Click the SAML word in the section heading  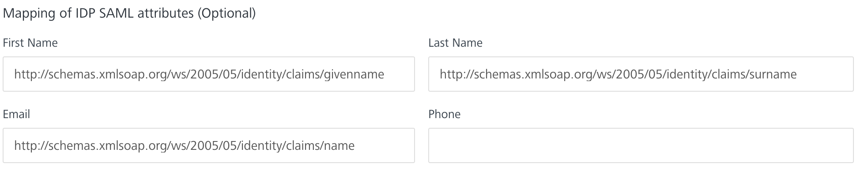[117, 13]
